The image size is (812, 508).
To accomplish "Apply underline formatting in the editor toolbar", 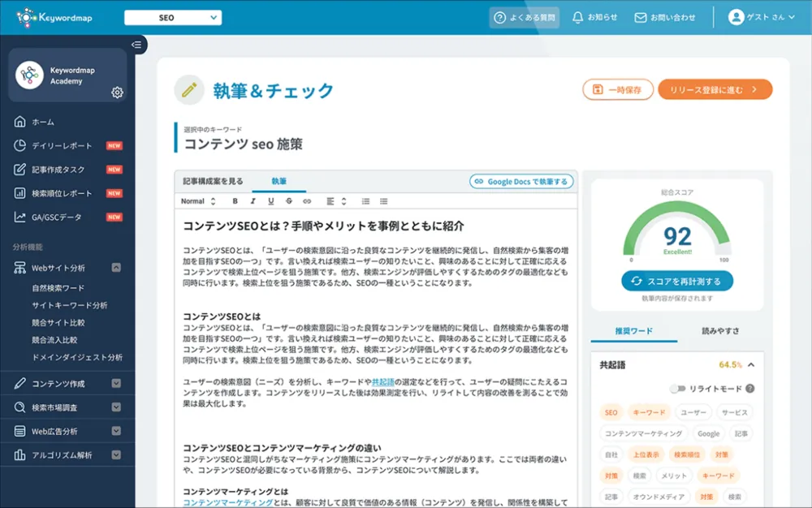I will 271,201.
